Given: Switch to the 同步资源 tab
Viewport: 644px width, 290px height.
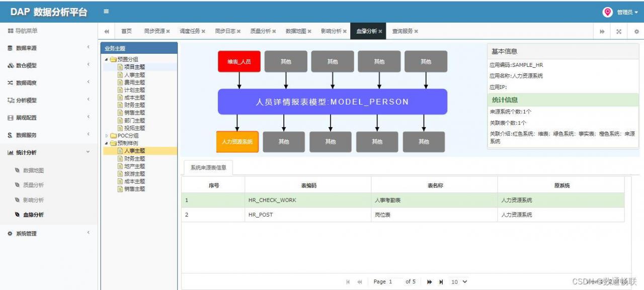Looking at the screenshot, I should pyautogui.click(x=154, y=31).
